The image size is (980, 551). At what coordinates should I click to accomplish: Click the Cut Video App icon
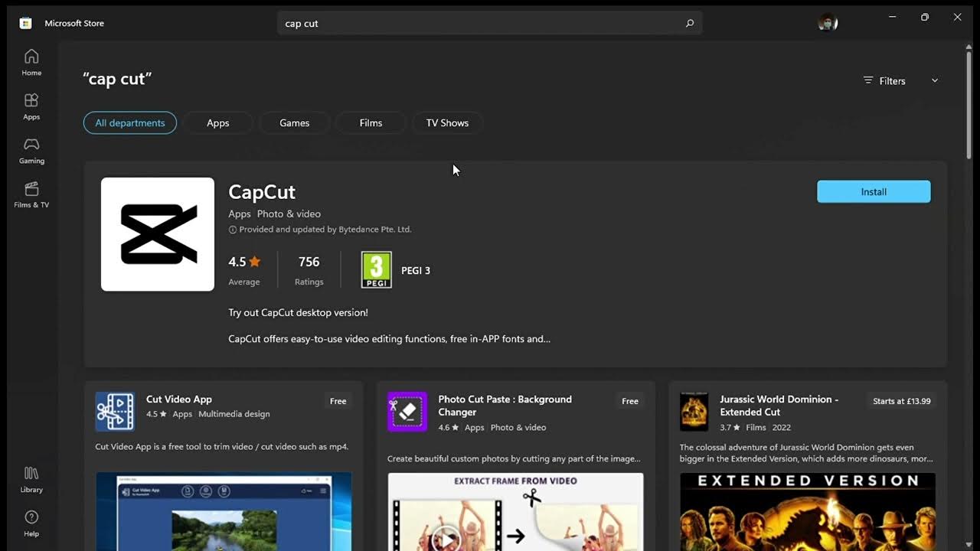point(115,412)
